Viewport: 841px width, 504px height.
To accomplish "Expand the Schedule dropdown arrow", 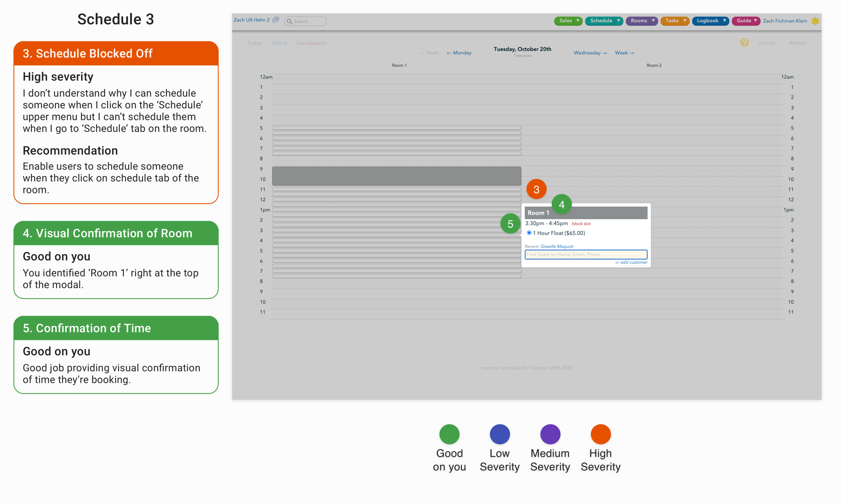I will 618,21.
